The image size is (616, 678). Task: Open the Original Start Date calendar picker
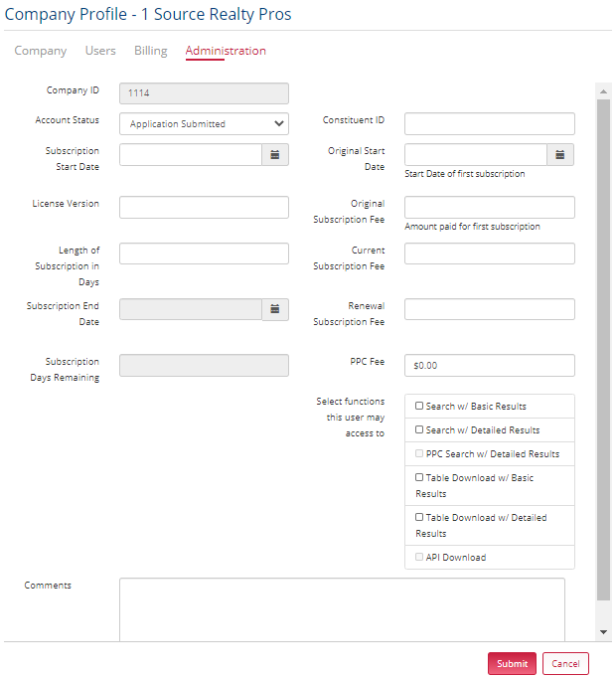560,155
